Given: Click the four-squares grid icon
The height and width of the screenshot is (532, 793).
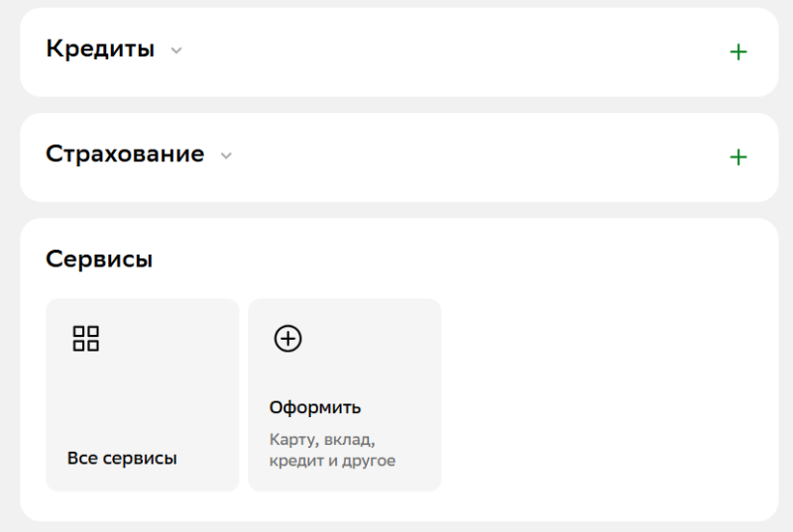Looking at the screenshot, I should 86,339.
